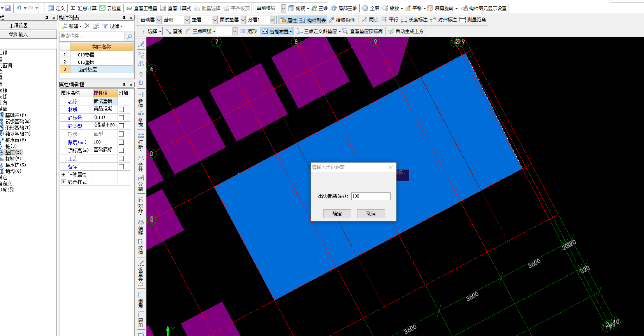Screen dimensions: 644x336
Task: Open 构件图元显示设置 display settings
Action: click(484, 8)
